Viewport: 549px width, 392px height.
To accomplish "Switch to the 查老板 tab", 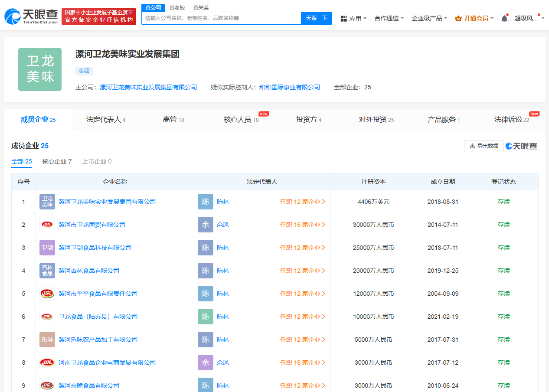I will 177,7.
